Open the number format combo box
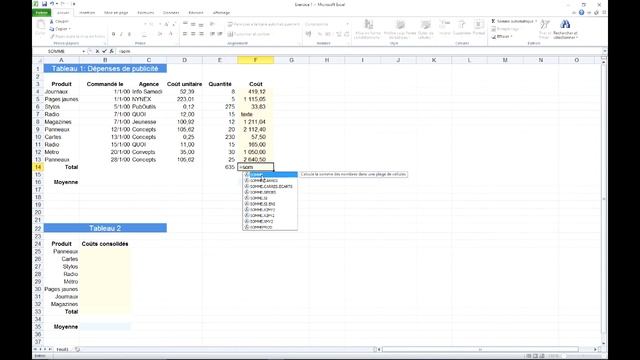640x360 pixels. pos(326,24)
